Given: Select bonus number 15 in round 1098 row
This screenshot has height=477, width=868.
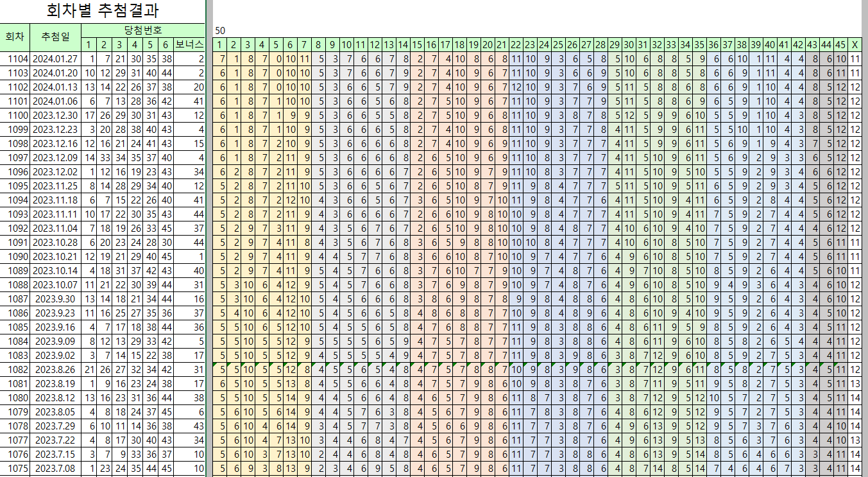Looking at the screenshot, I should pyautogui.click(x=189, y=144).
